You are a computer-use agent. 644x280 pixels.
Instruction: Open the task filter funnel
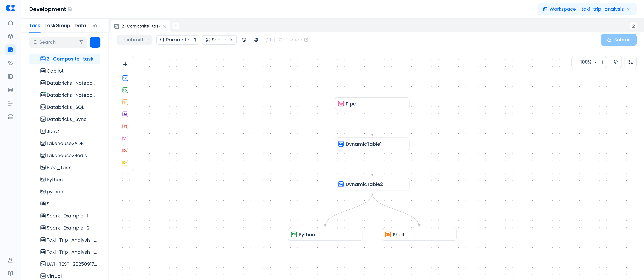pyautogui.click(x=81, y=42)
